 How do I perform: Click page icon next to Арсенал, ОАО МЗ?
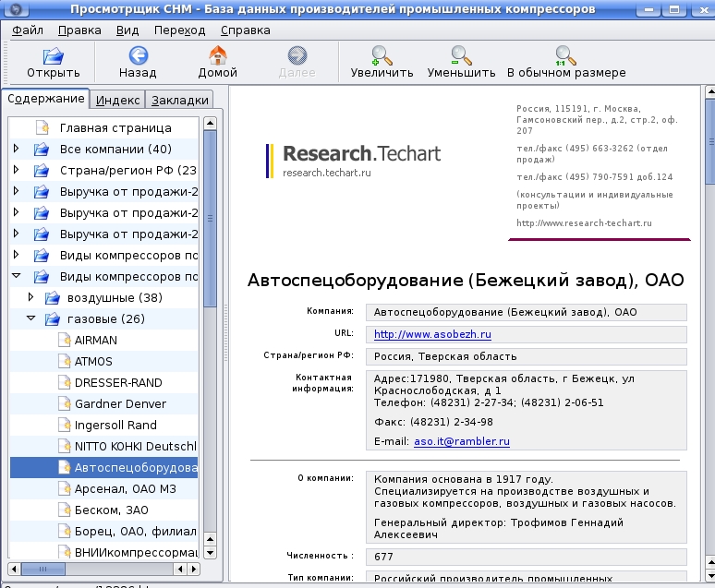65,488
